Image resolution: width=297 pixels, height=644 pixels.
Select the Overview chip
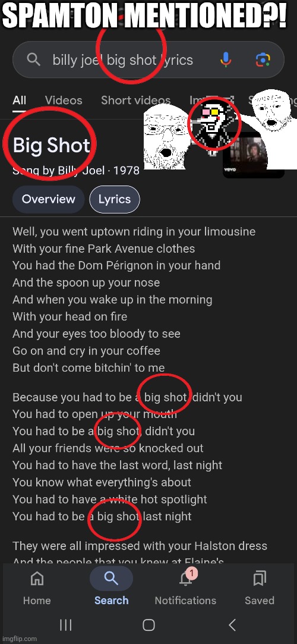point(48,199)
